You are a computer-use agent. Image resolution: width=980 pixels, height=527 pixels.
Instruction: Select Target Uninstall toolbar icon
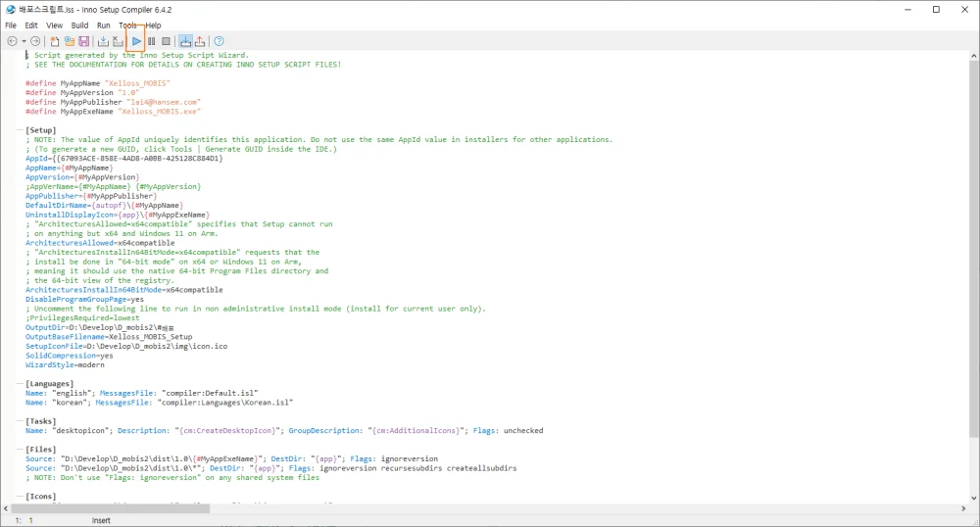pyautogui.click(x=199, y=41)
